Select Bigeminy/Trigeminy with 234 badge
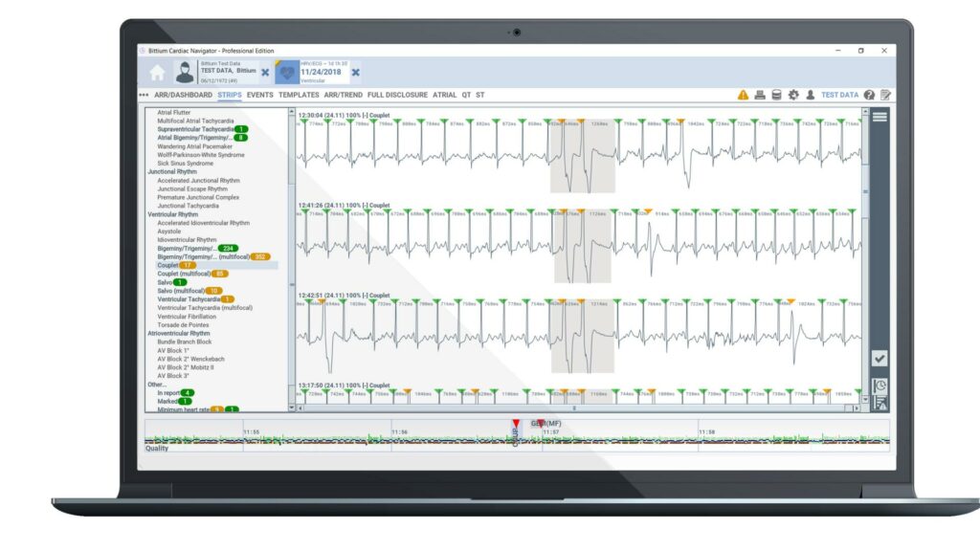Screen dimensions: 980x551 (x=197, y=249)
